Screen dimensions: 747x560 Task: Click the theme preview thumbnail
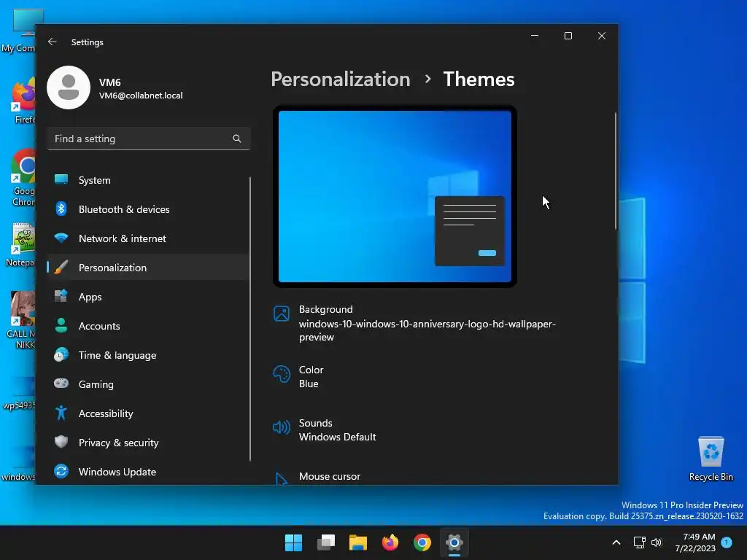point(395,196)
